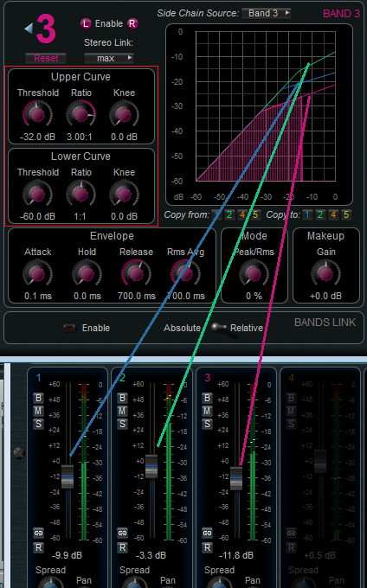This screenshot has width=367, height=588.
Task: Click the Envelope Hold knob
Action: [87, 273]
